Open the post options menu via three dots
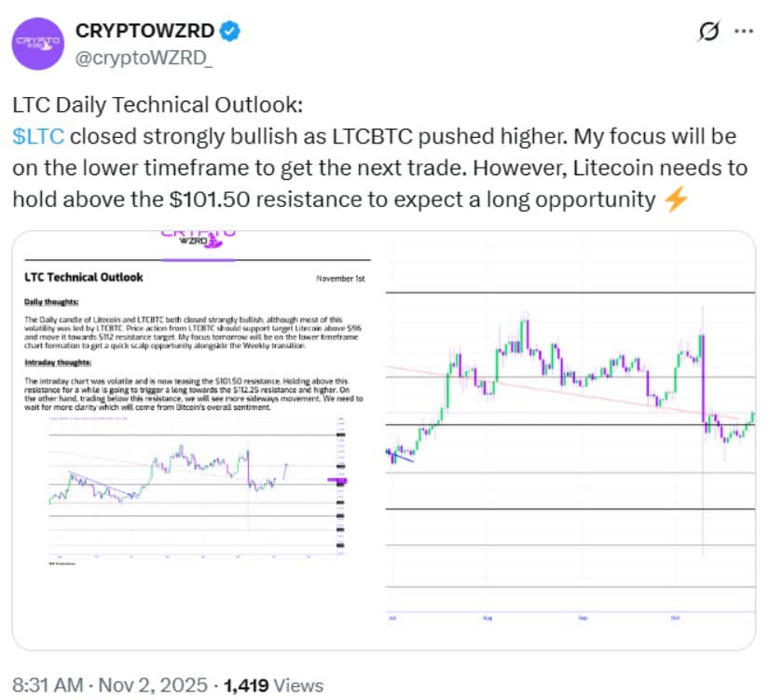The image size is (769, 700). coord(743,31)
